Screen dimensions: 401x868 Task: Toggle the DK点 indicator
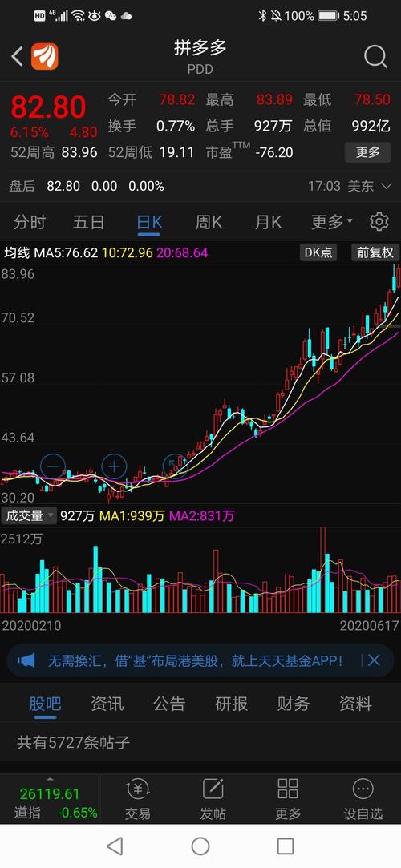pos(318,252)
